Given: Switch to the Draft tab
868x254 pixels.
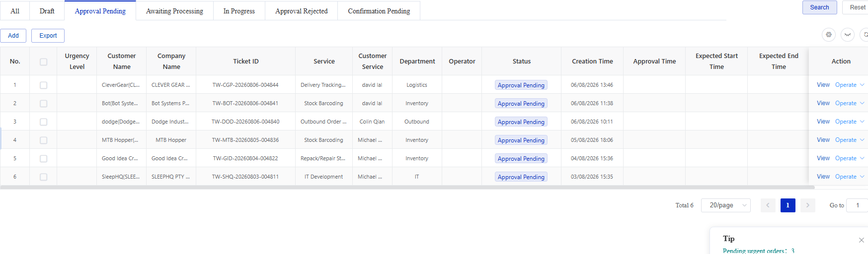Looking at the screenshot, I should click(x=47, y=11).
